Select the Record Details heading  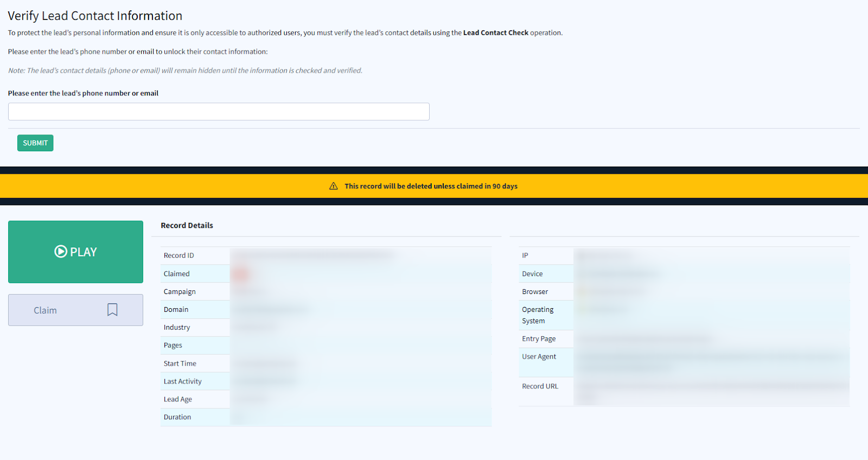(187, 226)
